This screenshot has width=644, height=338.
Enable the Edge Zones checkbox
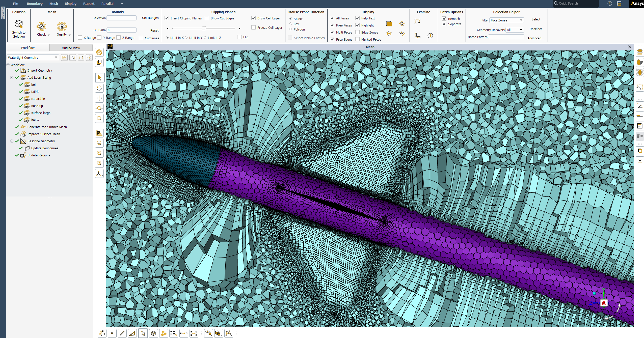coord(358,32)
